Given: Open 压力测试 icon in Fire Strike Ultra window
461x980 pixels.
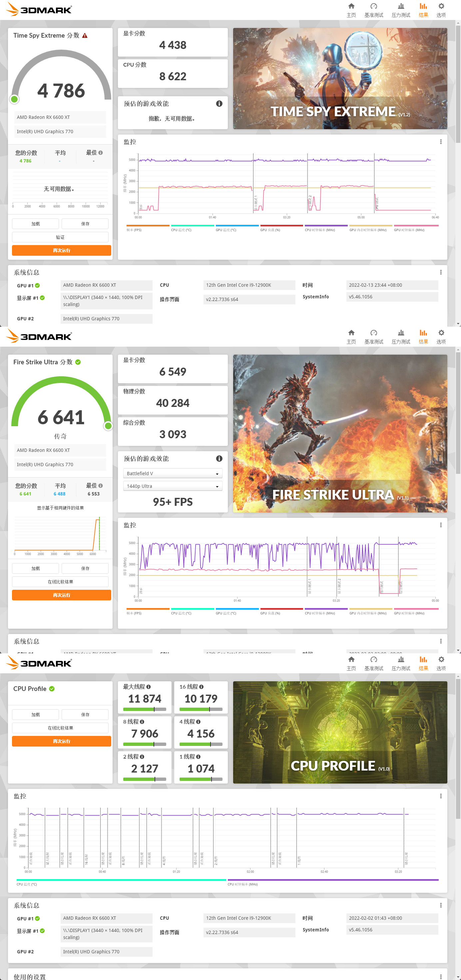Looking at the screenshot, I should tap(400, 333).
